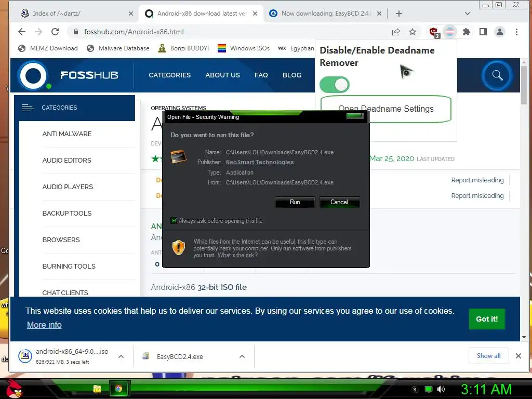This screenshot has width=532, height=399.
Task: Open the Windows ISOs bookmark
Action: tap(243, 48)
